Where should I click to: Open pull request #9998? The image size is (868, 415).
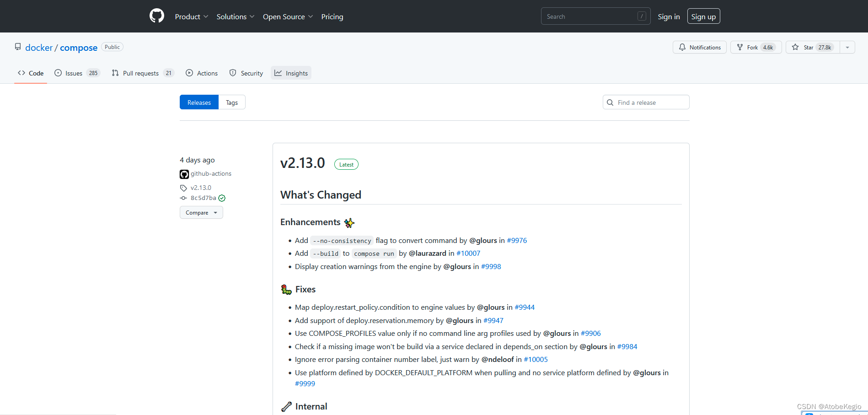[x=491, y=266]
